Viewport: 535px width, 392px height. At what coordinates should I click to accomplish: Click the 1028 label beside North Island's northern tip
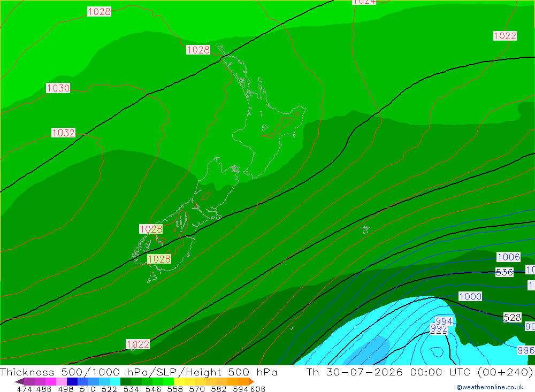198,50
